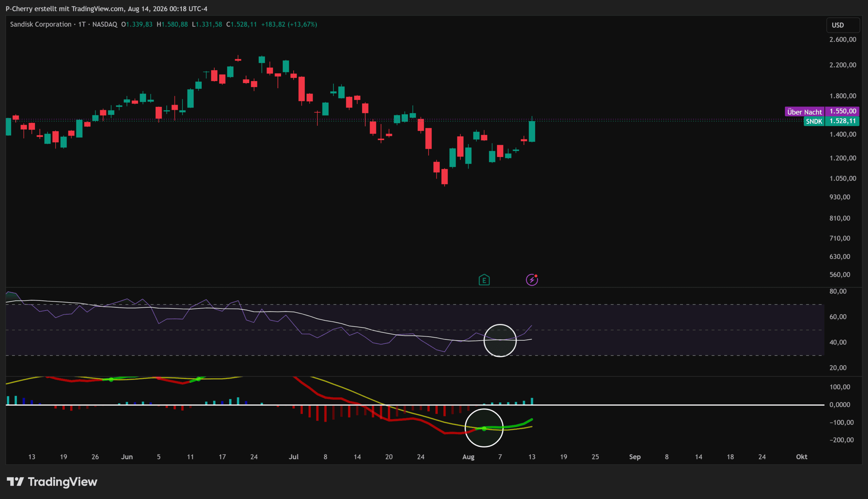Select the Sandisk Corporation symbol title

pyautogui.click(x=41, y=24)
